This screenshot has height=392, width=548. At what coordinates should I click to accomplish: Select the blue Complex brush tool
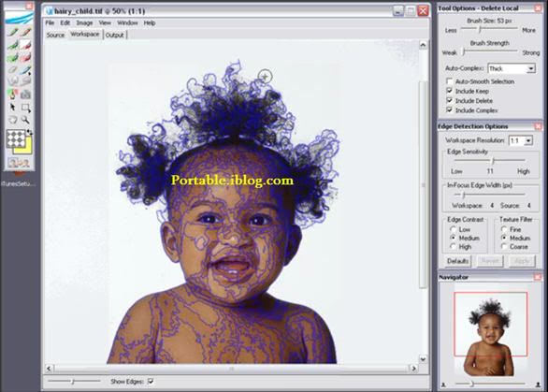pos(25,69)
